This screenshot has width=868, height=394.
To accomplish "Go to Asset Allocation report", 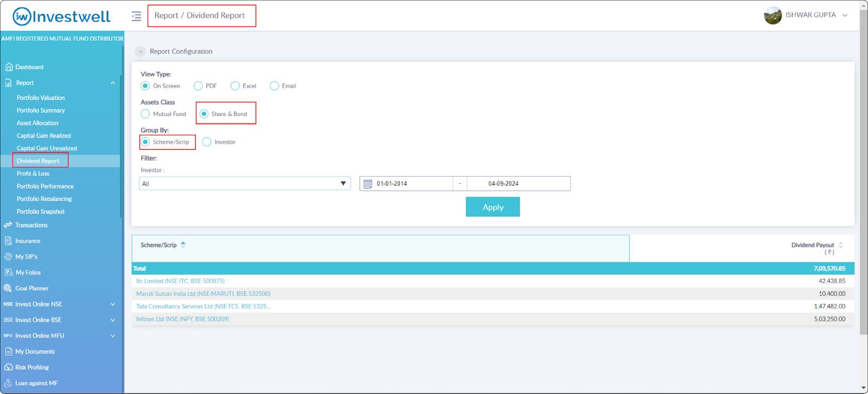I will 37,124.
